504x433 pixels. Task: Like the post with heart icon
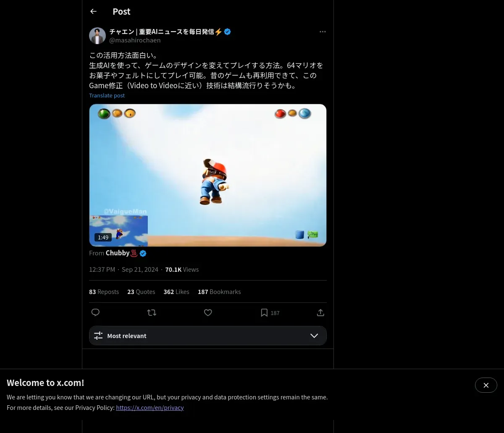tap(208, 312)
